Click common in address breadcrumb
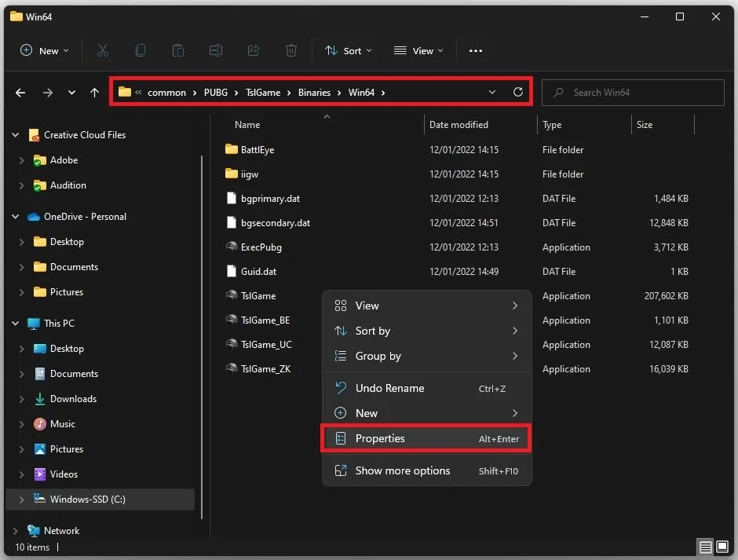 pyautogui.click(x=166, y=93)
